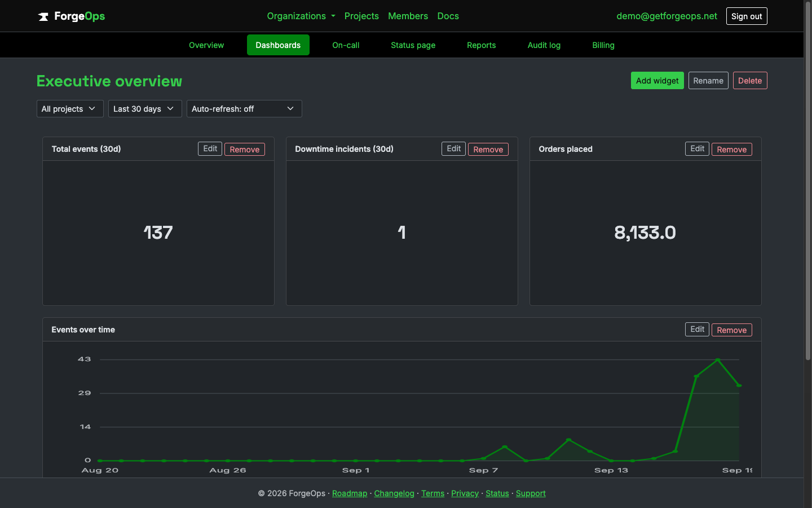
Task: Click the Sep 7 axis label on the chart
Action: pyautogui.click(x=483, y=470)
